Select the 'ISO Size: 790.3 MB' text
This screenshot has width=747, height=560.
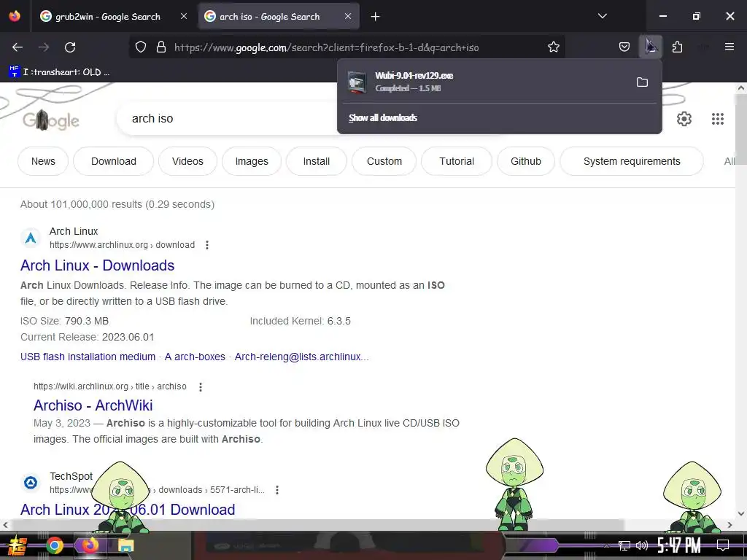coord(64,321)
